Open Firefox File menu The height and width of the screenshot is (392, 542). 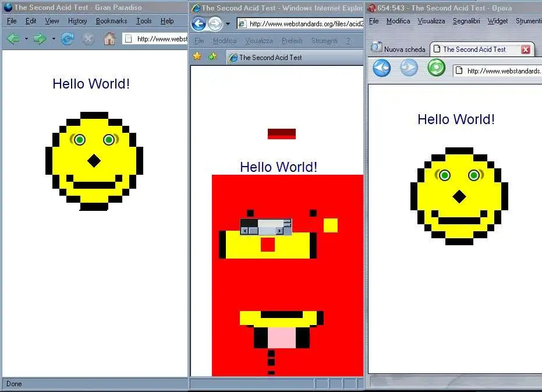click(12, 21)
